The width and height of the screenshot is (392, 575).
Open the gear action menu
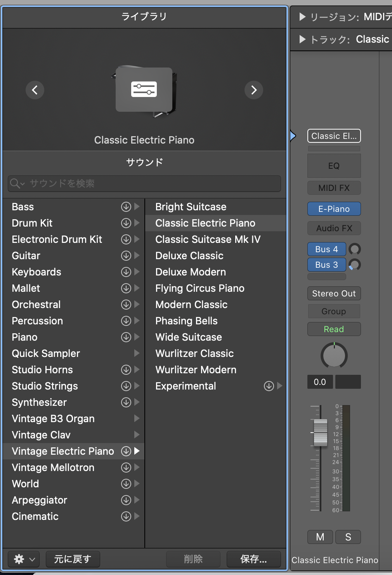(24, 559)
